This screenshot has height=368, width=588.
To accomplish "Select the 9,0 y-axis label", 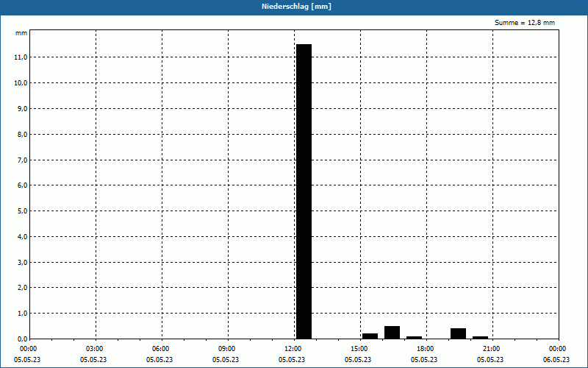I will [x=22, y=108].
